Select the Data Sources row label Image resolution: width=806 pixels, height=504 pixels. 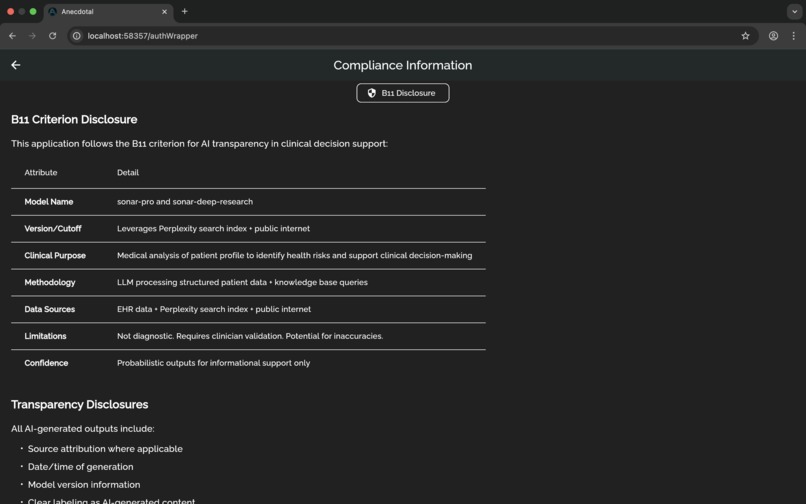[x=50, y=310]
